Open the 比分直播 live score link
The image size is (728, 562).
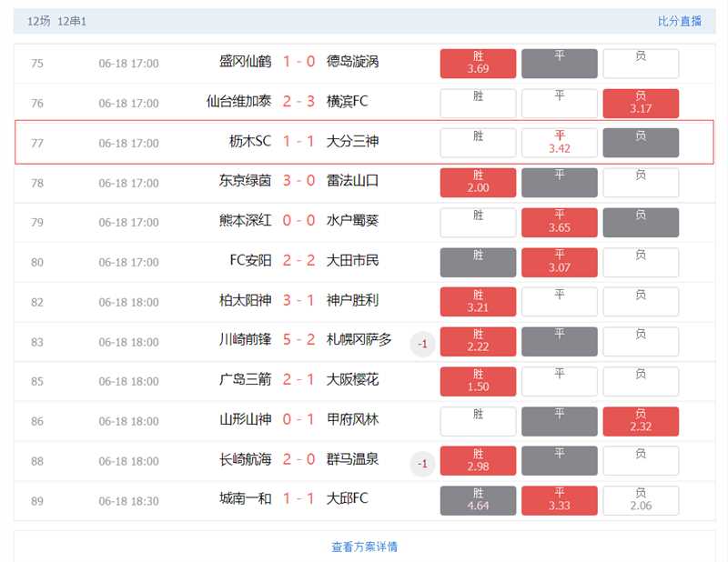click(679, 21)
